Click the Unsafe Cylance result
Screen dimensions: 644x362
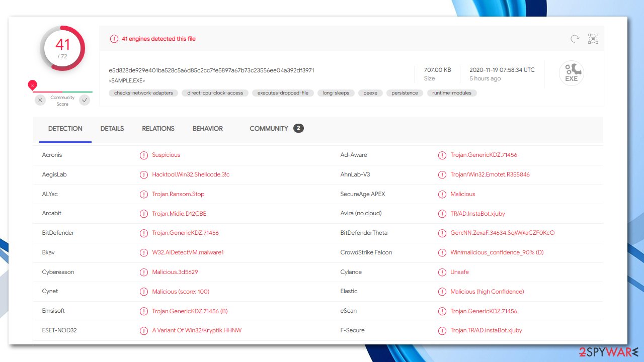[459, 272]
